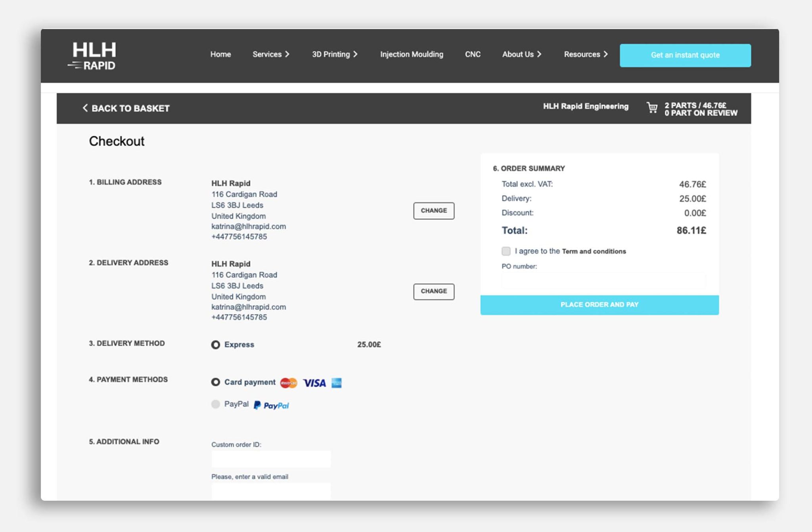The width and height of the screenshot is (812, 532).
Task: Click the Mastercard logo icon
Action: pyautogui.click(x=288, y=383)
